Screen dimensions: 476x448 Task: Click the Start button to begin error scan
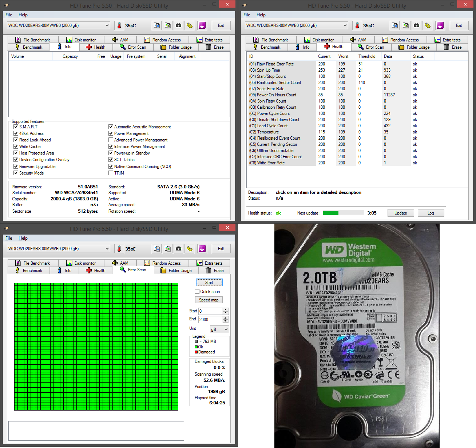[209, 283]
